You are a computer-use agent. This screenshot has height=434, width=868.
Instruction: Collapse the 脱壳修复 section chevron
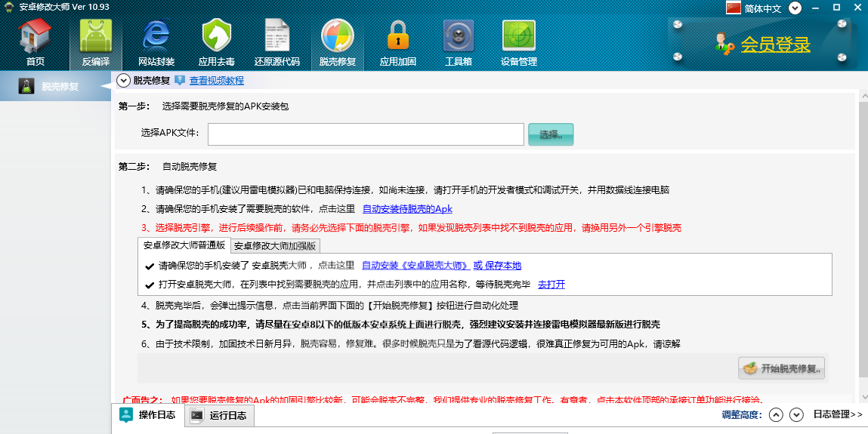point(123,81)
